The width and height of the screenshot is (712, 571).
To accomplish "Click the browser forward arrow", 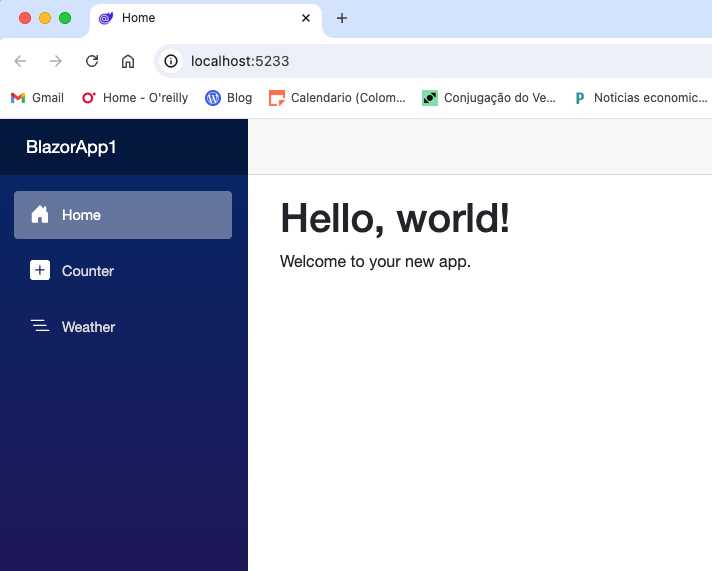I will [x=56, y=61].
